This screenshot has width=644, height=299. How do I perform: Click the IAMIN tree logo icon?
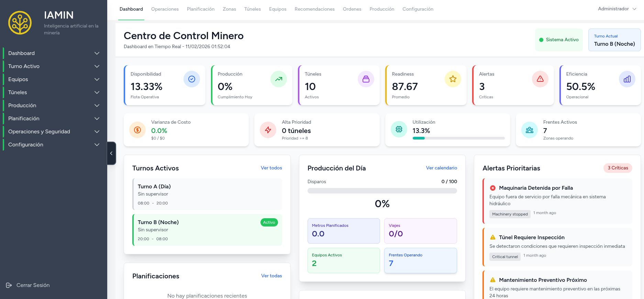tap(20, 23)
